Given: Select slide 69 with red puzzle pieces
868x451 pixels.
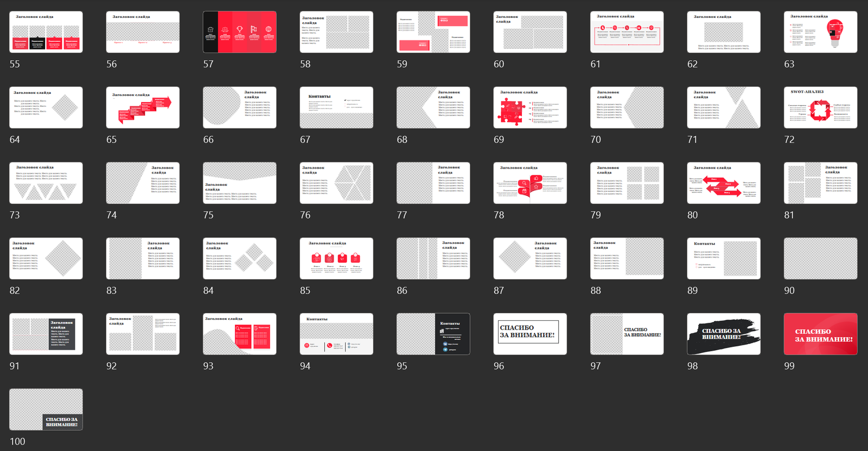Looking at the screenshot, I should click(529, 107).
